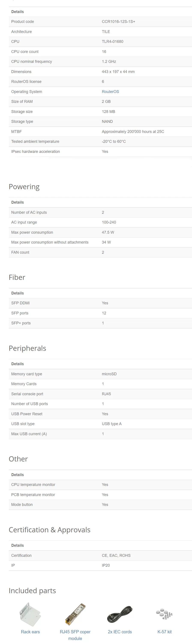Open the 2x IEC cords link
Image resolution: width=192 pixels, height=644 pixels.
click(x=120, y=632)
